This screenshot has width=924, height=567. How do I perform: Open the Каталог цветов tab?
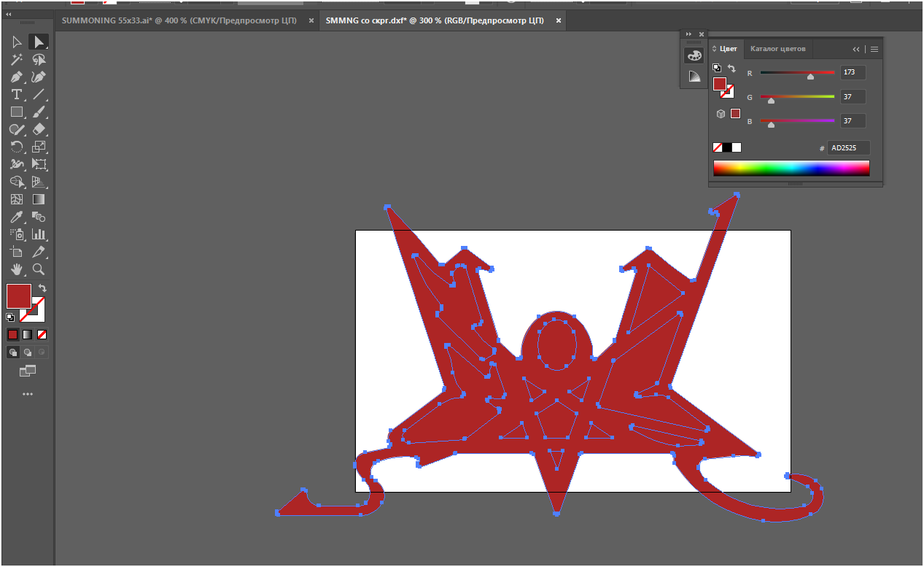pos(777,49)
